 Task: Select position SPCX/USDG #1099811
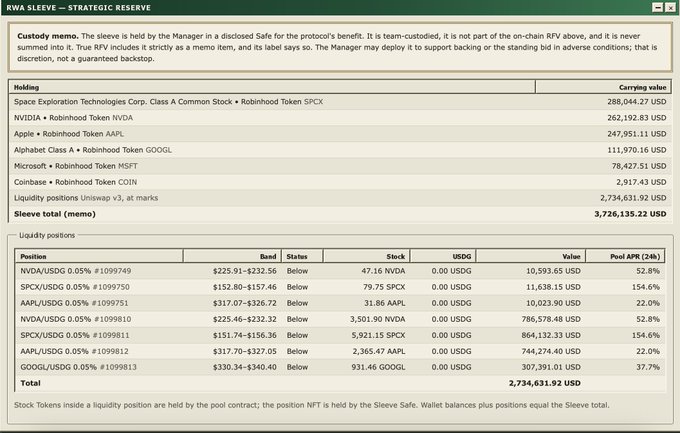pos(340,335)
